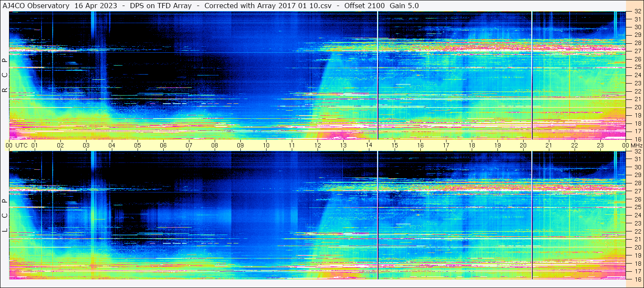Click the "AJ4CO Observatory" title text
644x288 pixels.
(x=36, y=6)
